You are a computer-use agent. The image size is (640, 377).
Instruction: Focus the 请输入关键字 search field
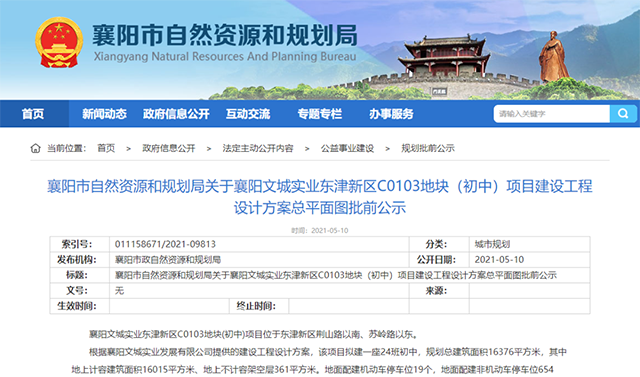coord(552,113)
